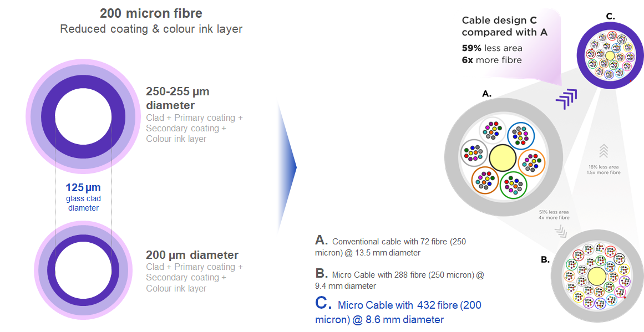
Task: Click the 250-255 µm fibre ring diagram
Action: pos(83,116)
